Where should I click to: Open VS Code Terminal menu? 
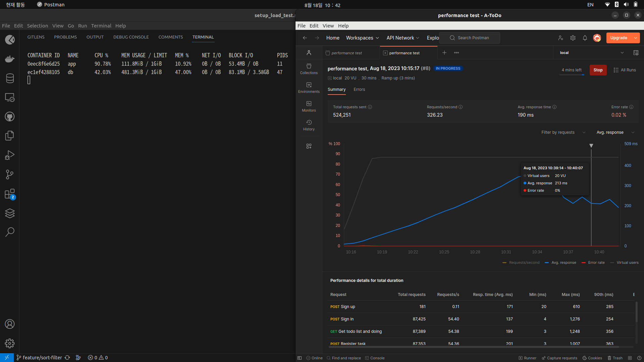pyautogui.click(x=101, y=26)
